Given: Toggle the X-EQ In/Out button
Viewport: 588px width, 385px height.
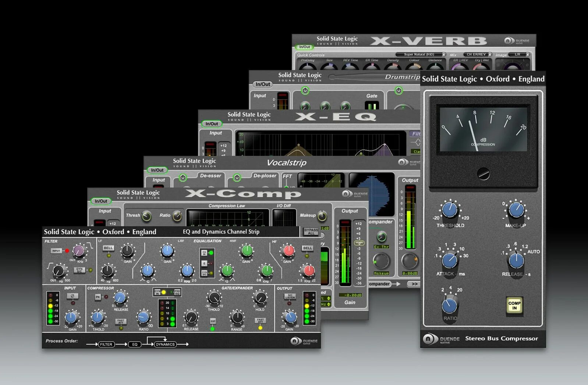Looking at the screenshot, I should pyautogui.click(x=212, y=124).
